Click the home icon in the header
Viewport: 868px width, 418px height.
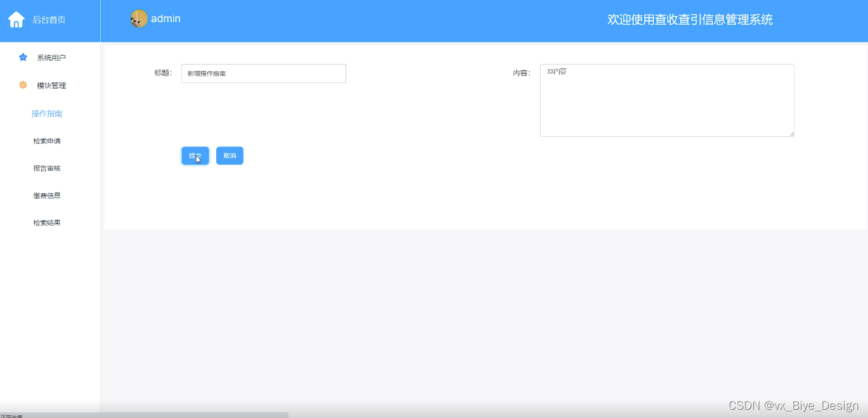(x=16, y=20)
